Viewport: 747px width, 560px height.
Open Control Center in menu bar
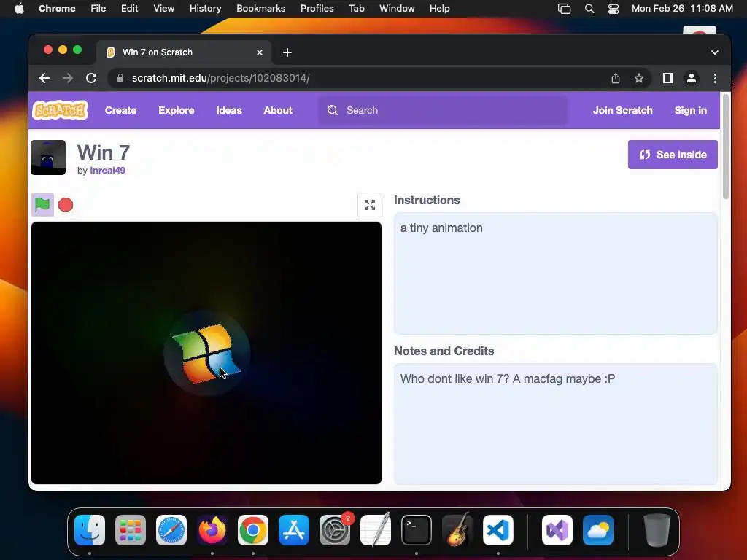[613, 8]
